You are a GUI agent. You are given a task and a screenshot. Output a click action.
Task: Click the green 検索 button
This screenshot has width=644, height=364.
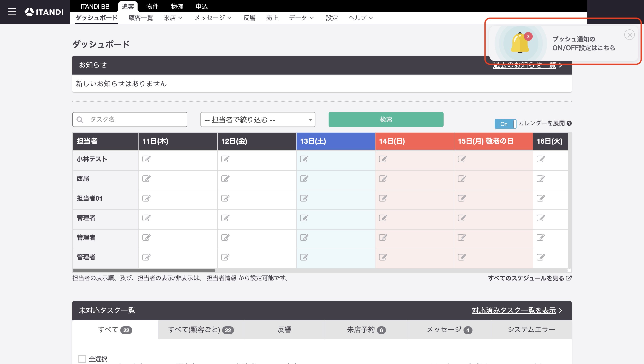386,120
